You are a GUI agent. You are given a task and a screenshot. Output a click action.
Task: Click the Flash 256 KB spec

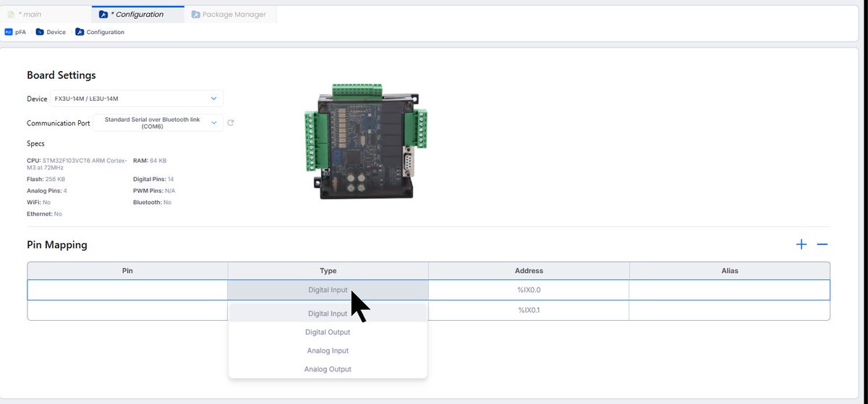[x=46, y=179]
